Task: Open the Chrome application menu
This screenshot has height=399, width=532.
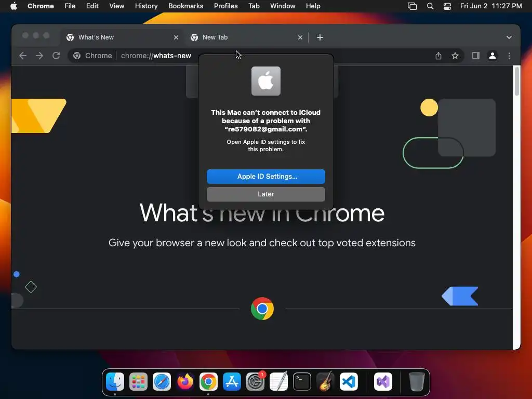Action: point(41,6)
